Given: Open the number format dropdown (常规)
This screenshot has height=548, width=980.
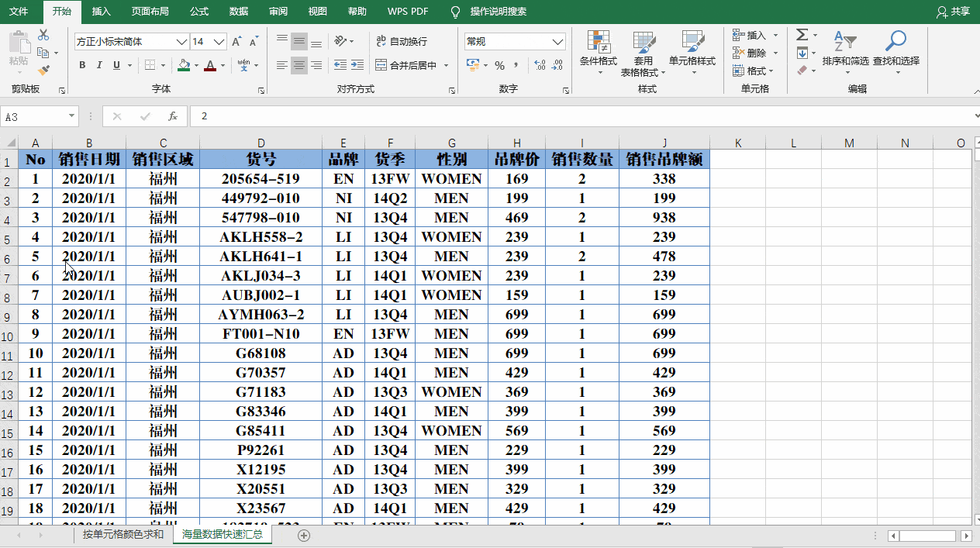Looking at the screenshot, I should tap(558, 42).
